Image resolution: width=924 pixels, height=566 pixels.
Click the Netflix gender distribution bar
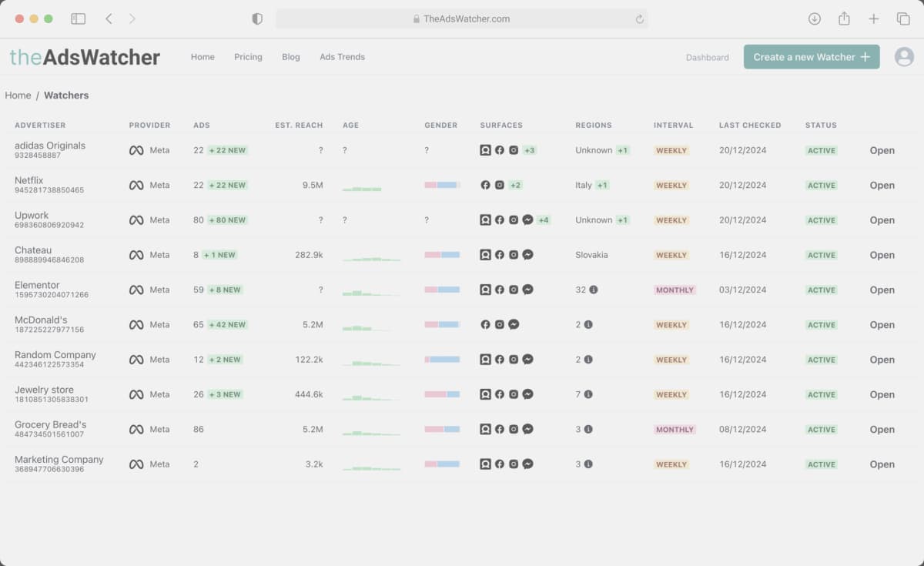click(442, 185)
